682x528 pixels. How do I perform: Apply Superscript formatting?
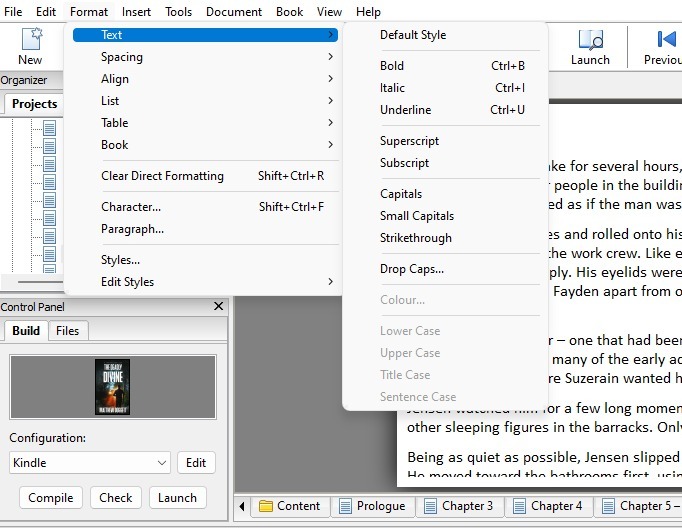point(445,141)
